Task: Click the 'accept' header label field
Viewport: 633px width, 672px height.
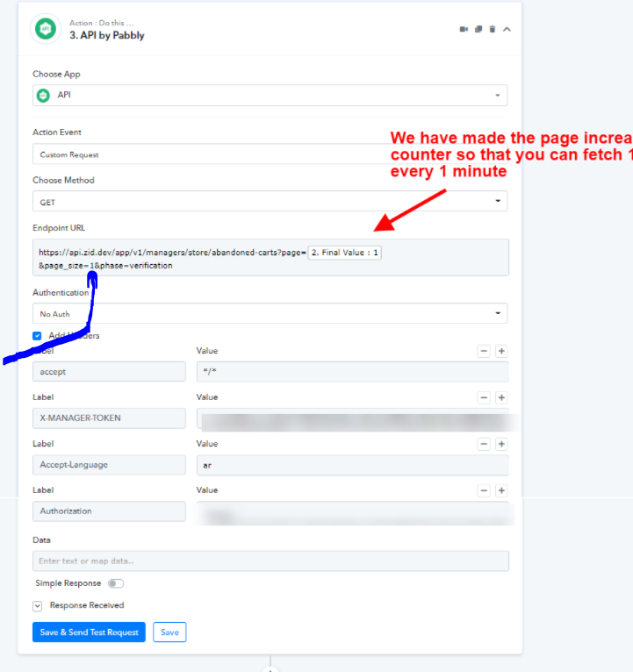Action: tap(109, 372)
